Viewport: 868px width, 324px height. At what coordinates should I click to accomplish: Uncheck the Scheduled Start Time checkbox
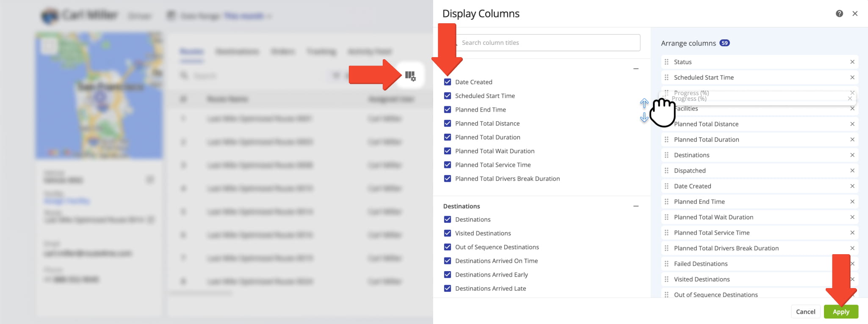point(448,96)
